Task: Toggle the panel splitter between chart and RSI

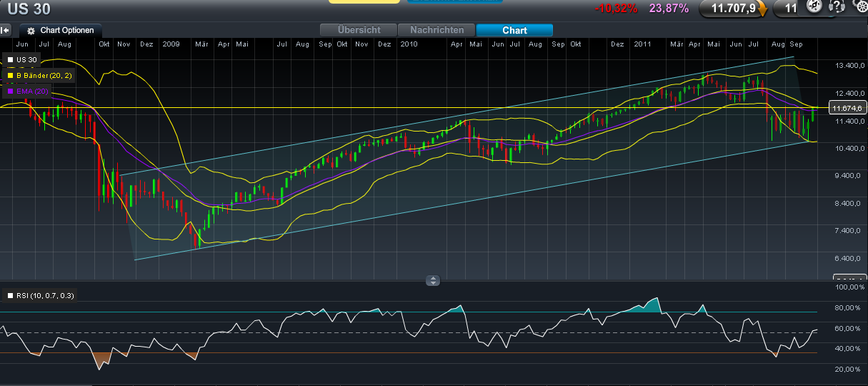Action: tap(433, 280)
